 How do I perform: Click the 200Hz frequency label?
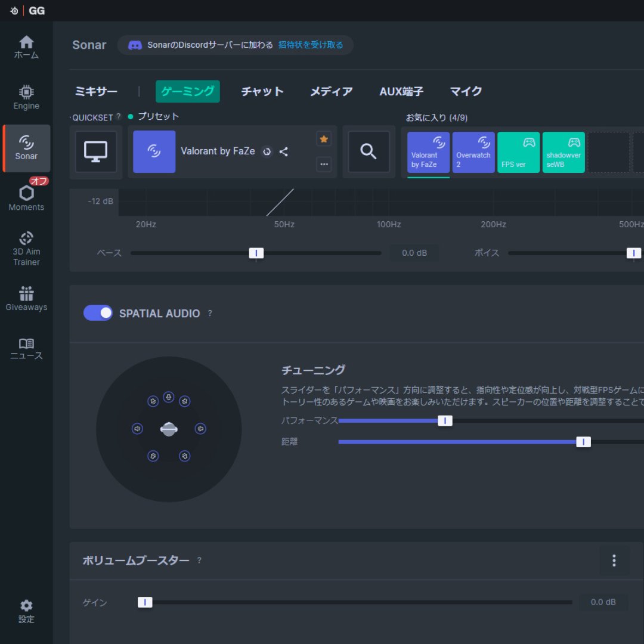494,224
